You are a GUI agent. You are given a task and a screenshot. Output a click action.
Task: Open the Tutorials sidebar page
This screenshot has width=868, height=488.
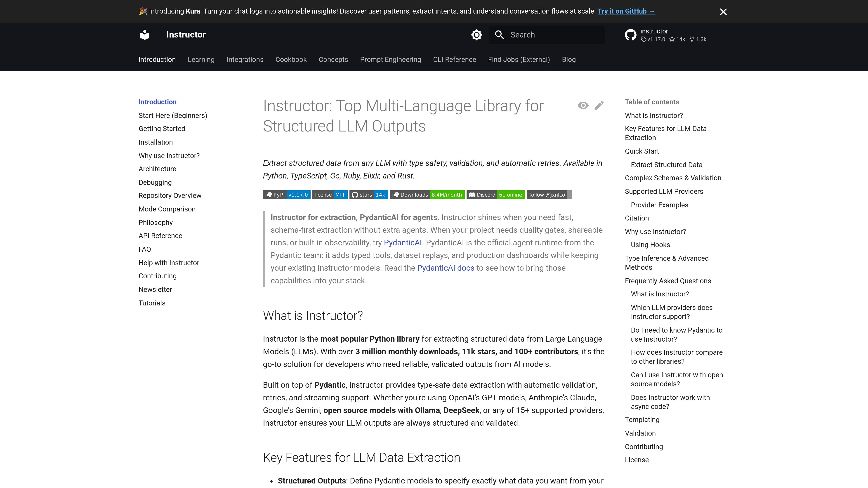pos(152,303)
